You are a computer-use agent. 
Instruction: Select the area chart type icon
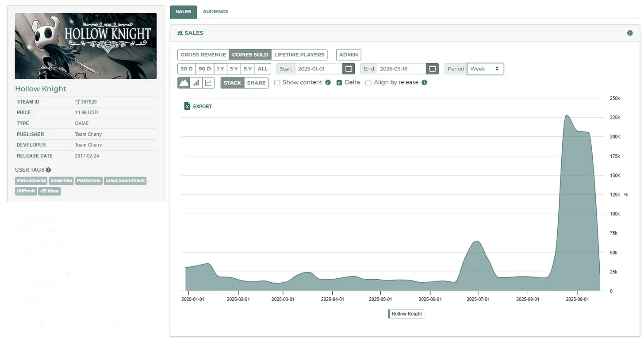point(184,83)
